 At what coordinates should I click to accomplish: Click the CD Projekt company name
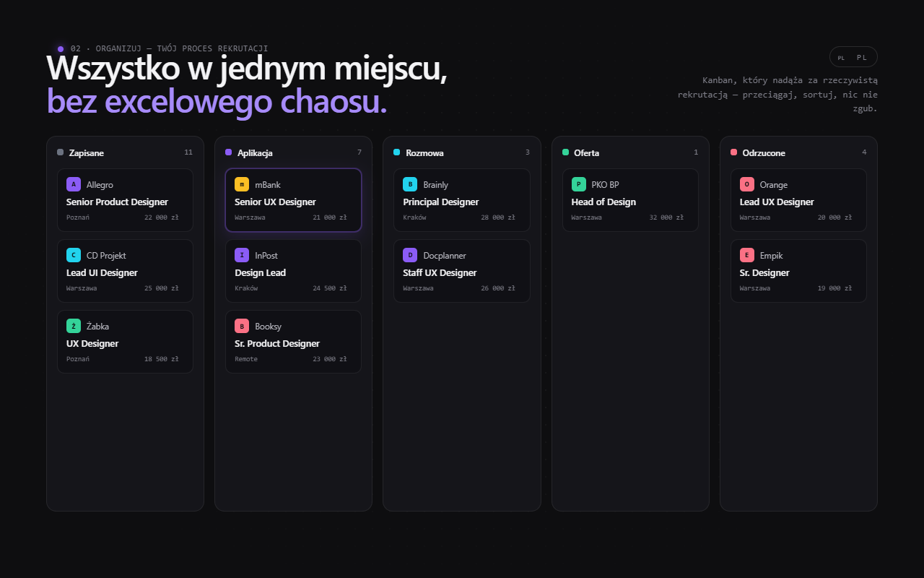tap(106, 256)
